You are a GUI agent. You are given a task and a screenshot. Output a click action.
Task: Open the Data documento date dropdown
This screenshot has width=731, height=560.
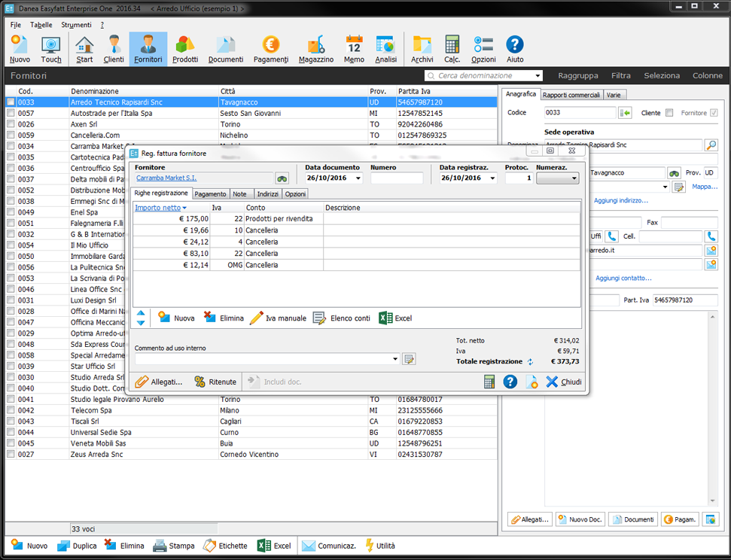[x=358, y=178]
